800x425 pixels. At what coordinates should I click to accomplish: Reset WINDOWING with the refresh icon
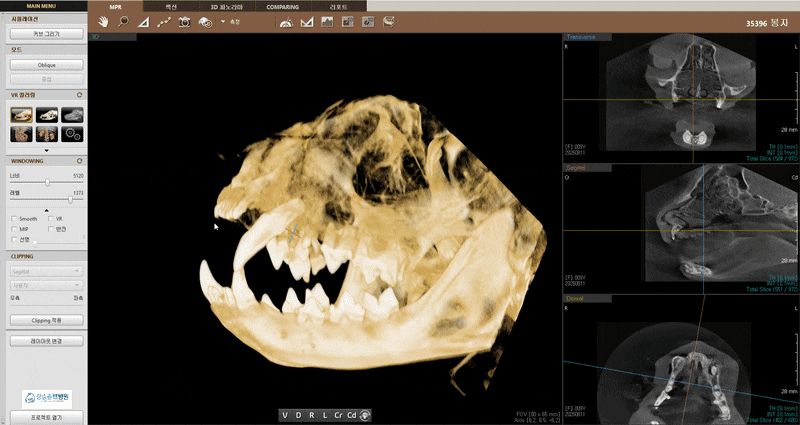[79, 161]
